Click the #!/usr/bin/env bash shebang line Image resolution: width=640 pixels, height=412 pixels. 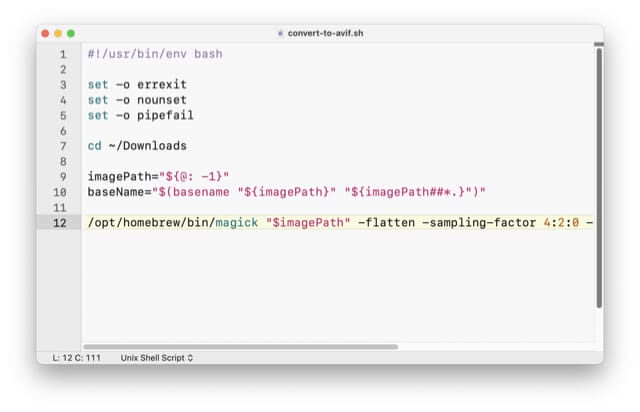[x=155, y=54]
